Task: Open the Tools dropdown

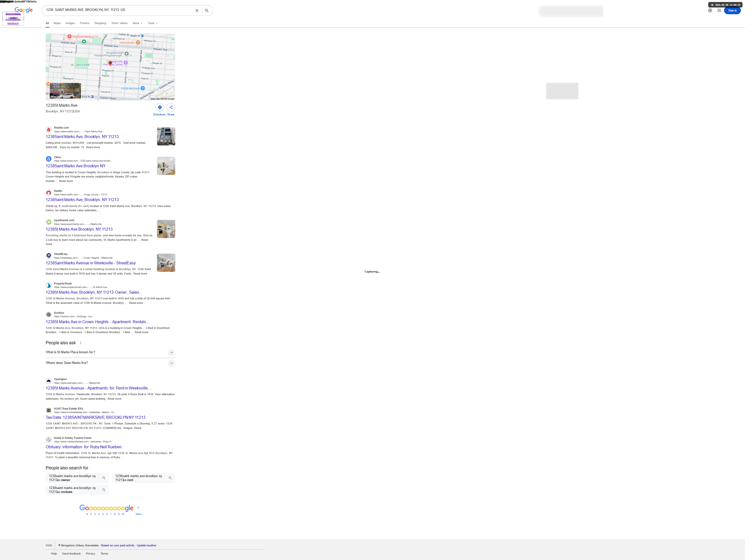Action: pyautogui.click(x=152, y=23)
